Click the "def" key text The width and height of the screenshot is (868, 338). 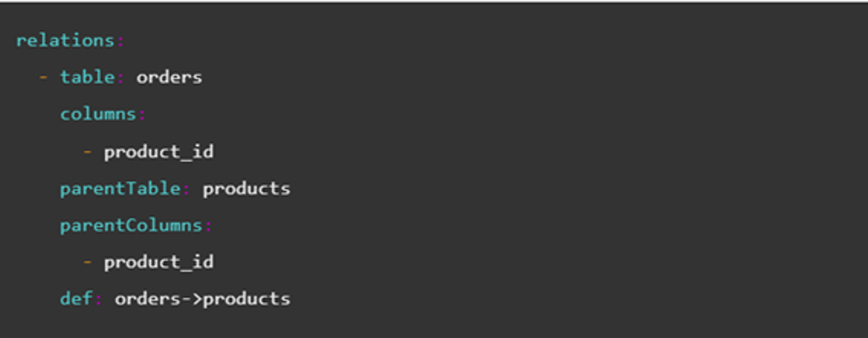76,299
